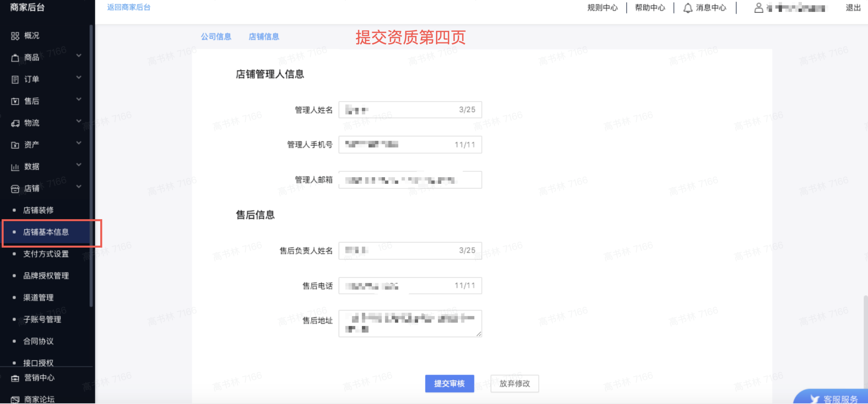Expand the 数据 menu chevron
This screenshot has width=868, height=404.
tap(79, 165)
